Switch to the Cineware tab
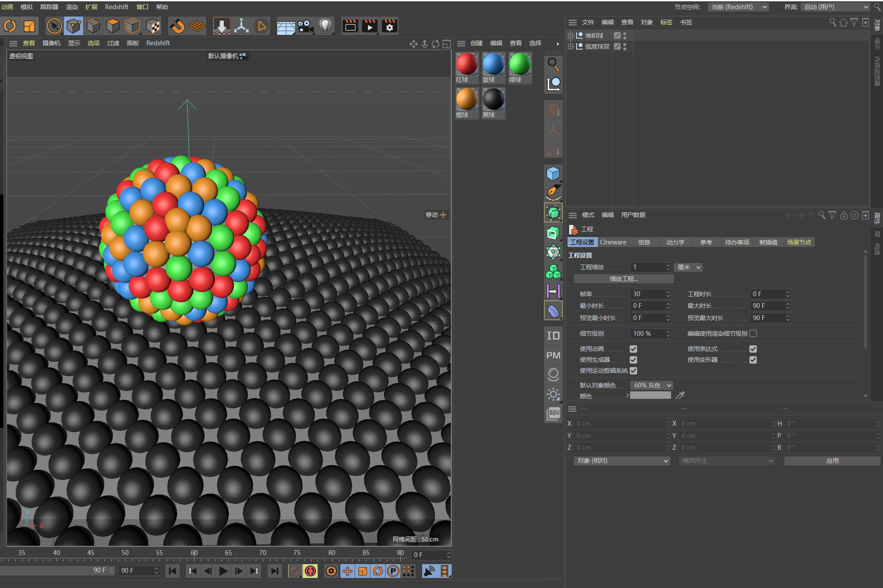The height and width of the screenshot is (588, 883). 613,242
